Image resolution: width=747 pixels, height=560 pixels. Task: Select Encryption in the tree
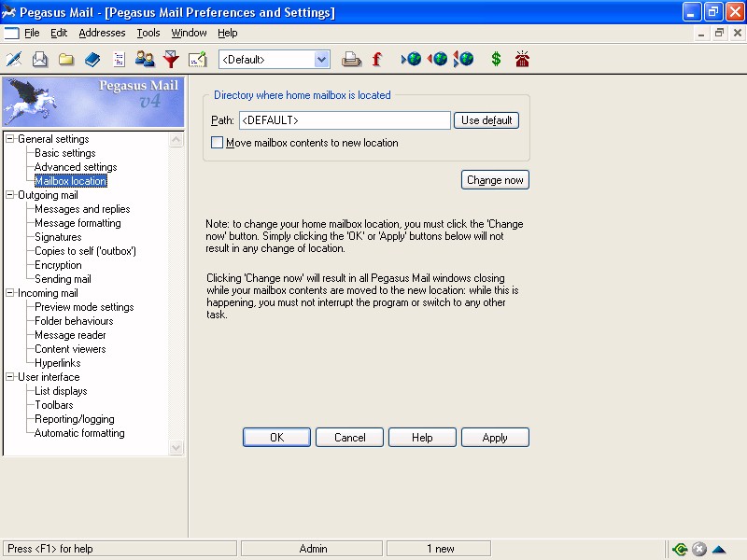pyautogui.click(x=58, y=265)
